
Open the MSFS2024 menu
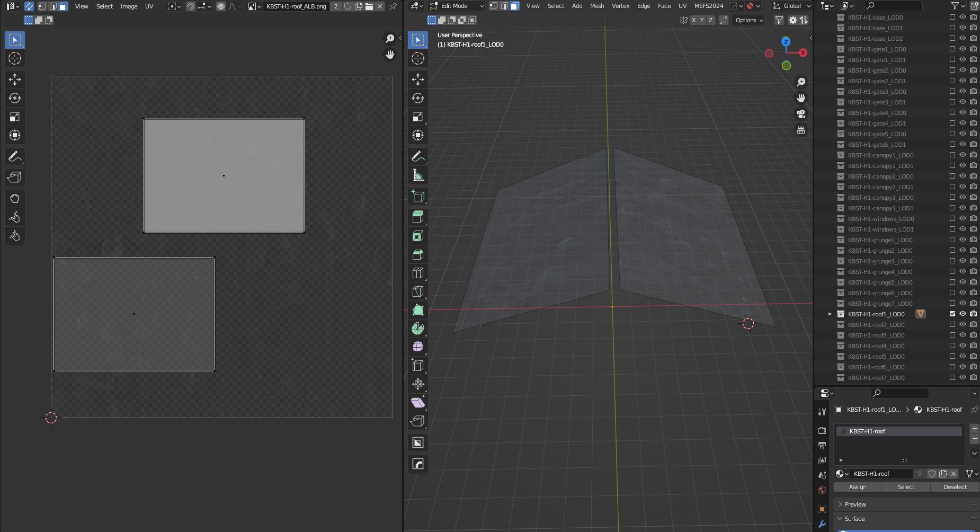709,6
